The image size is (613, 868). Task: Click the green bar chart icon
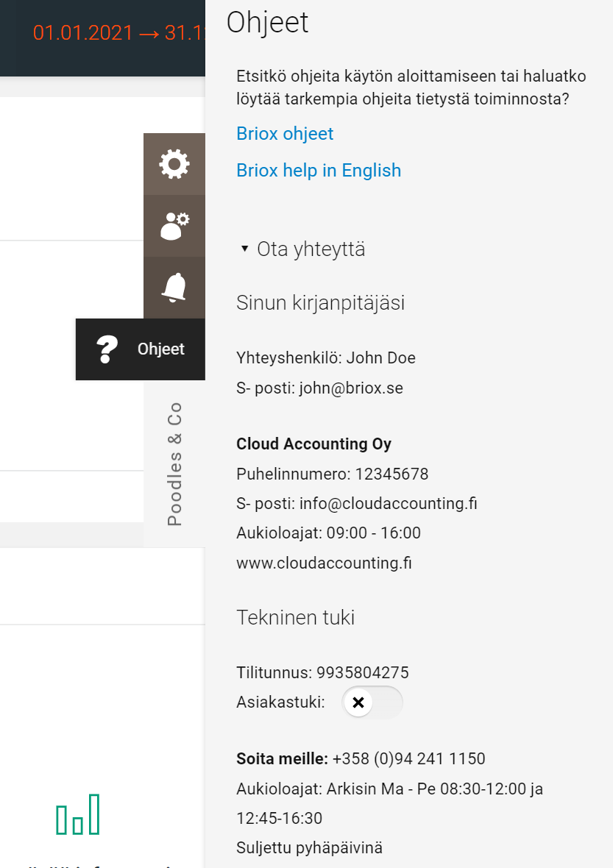(78, 814)
